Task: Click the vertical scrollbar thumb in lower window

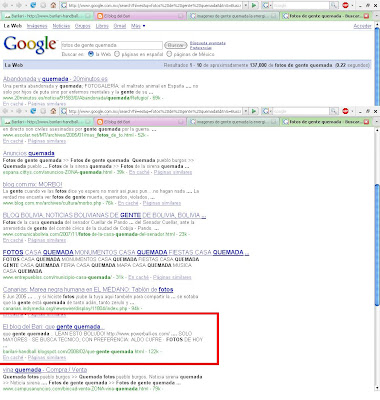Action: click(377, 244)
